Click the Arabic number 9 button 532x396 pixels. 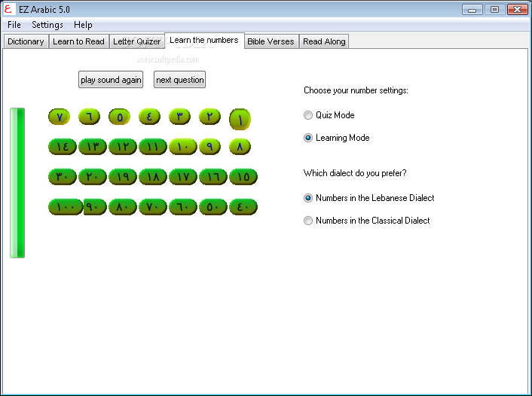pos(209,147)
